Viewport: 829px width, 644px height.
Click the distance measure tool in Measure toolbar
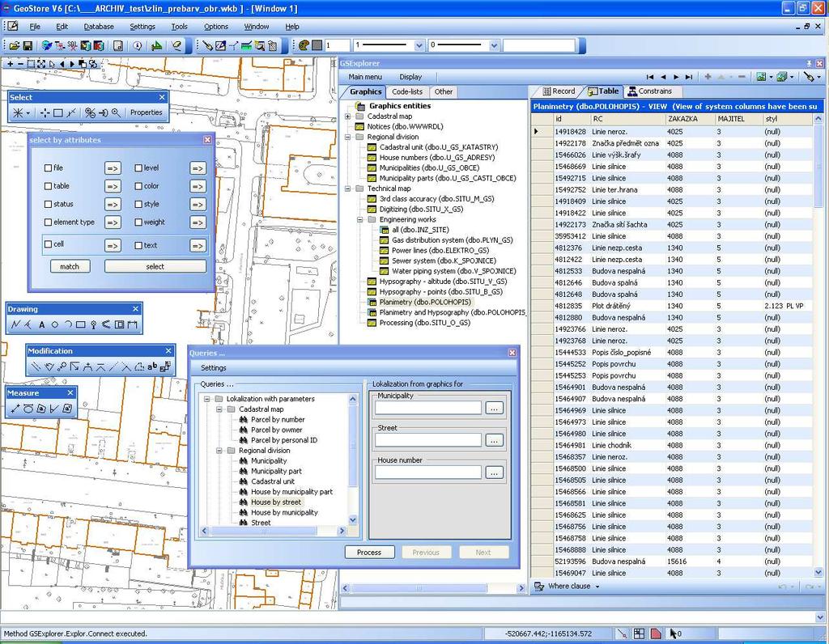15,409
